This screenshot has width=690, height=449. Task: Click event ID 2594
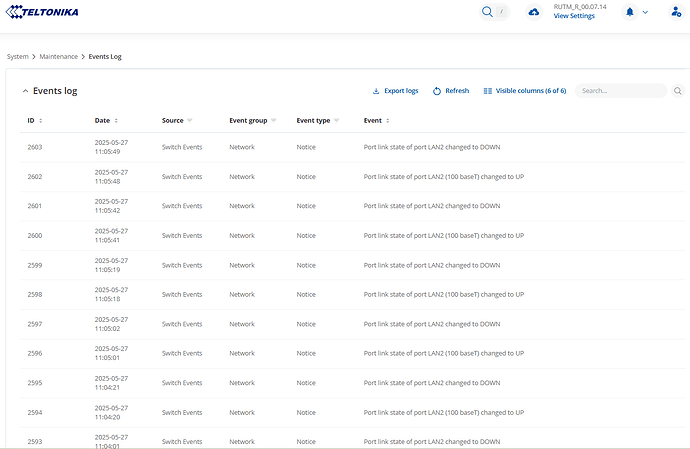point(35,412)
